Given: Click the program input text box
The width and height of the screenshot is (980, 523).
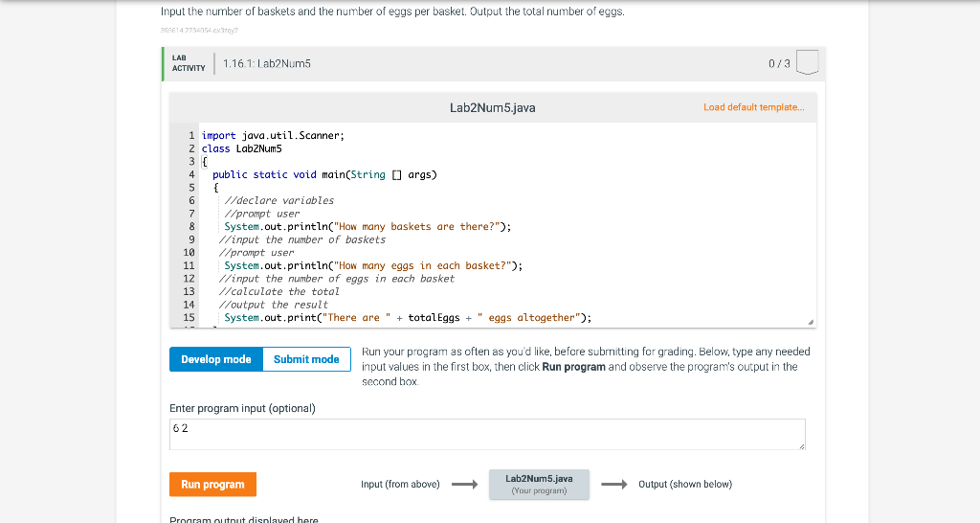Looking at the screenshot, I should point(487,434).
